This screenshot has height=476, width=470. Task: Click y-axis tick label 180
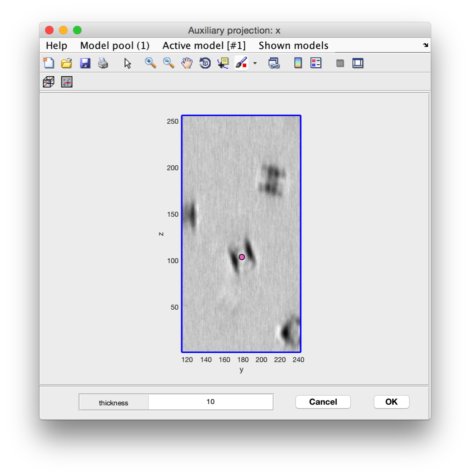(243, 360)
